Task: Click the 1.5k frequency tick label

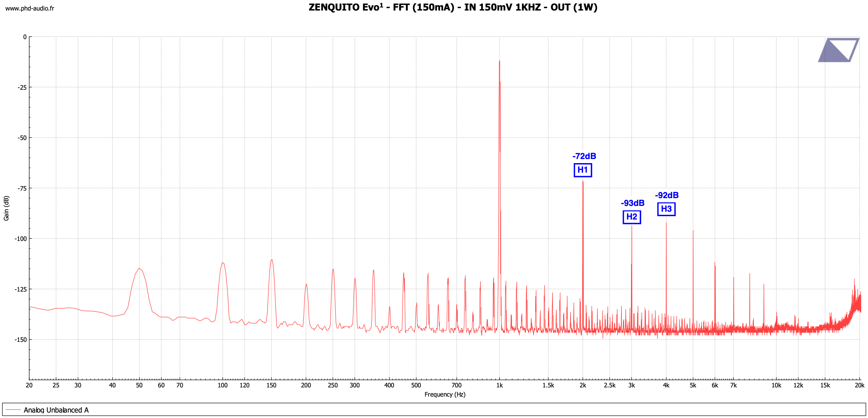Action: coord(548,385)
